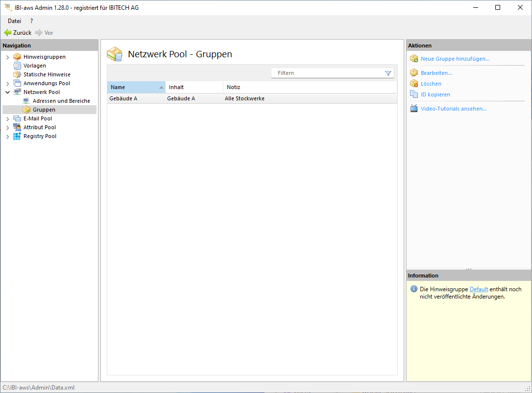Select the Vorlagen icon in tree
This screenshot has width=532, height=393.
18,66
